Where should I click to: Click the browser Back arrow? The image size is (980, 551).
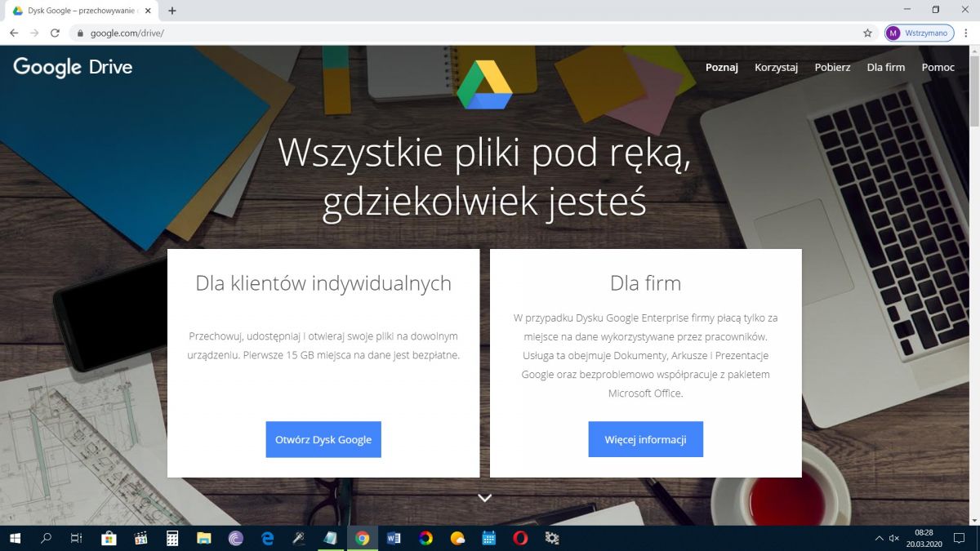14,33
